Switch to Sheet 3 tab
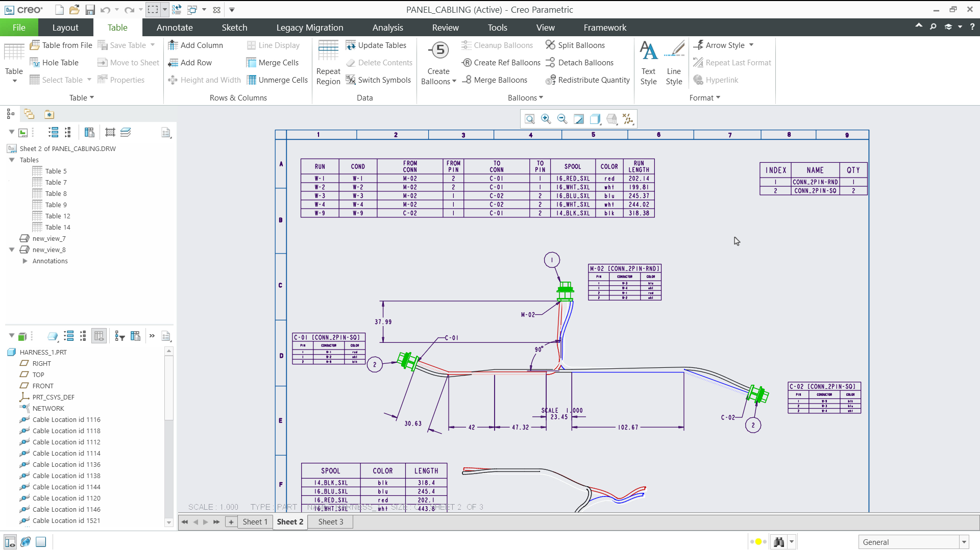 tap(331, 521)
